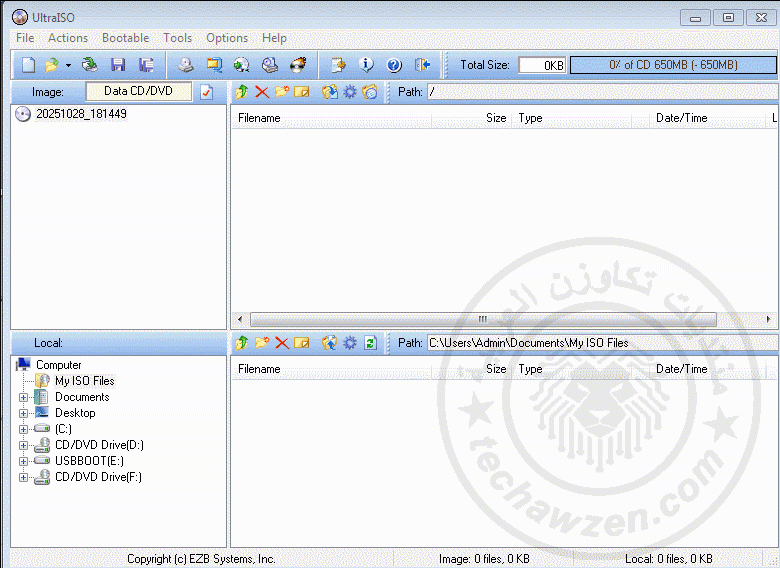Click the 0% of CD 650MB capacity bar

tap(673, 65)
